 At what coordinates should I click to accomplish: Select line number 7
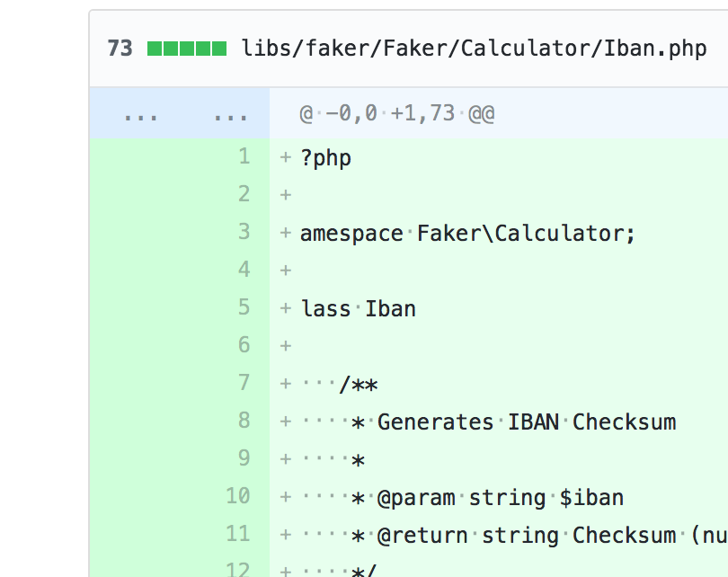point(244,382)
